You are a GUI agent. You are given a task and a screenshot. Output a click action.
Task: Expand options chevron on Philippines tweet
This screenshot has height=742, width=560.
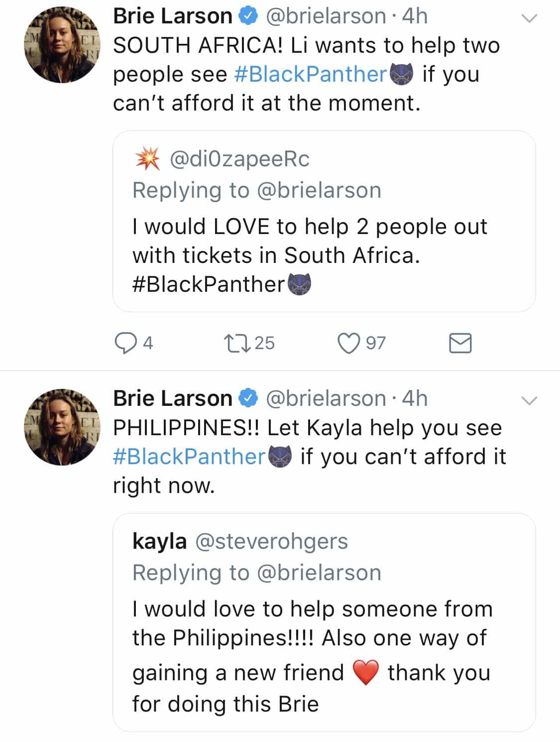coord(529,401)
